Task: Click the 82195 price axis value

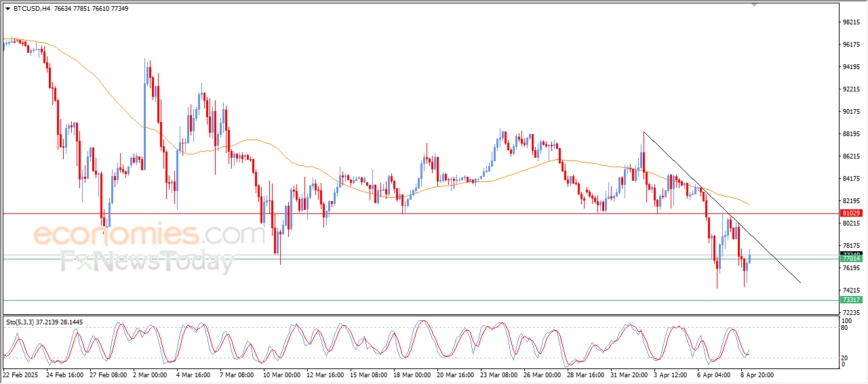Action: 852,201
